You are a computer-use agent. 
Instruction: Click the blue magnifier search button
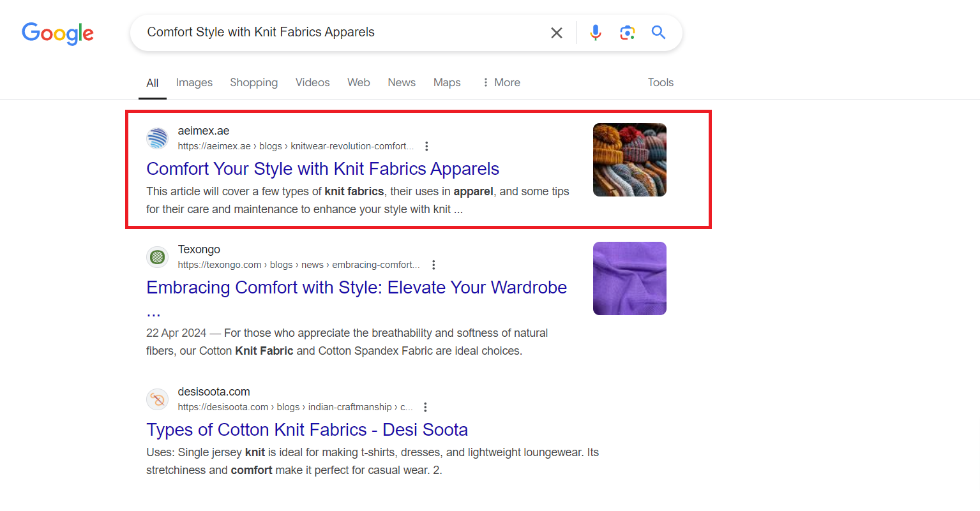658,33
